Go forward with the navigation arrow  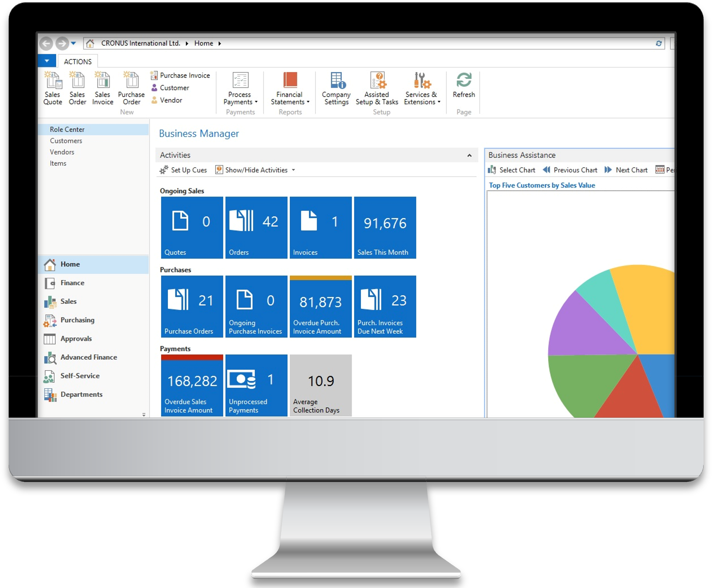62,43
